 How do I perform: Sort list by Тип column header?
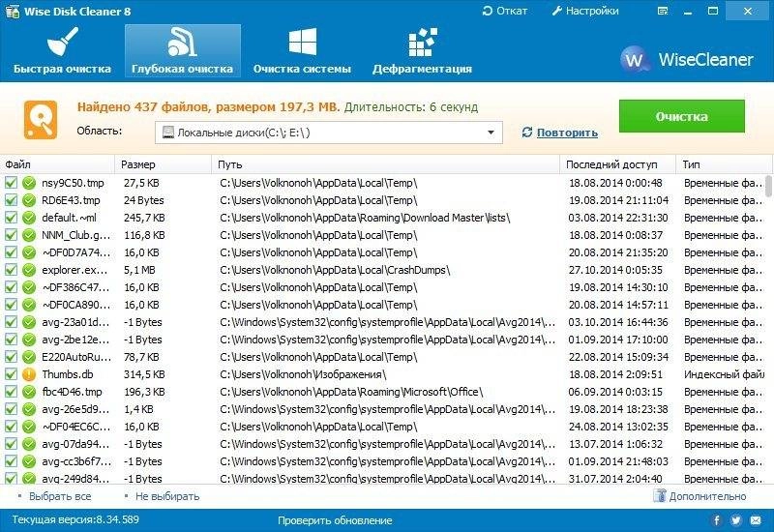click(x=724, y=164)
